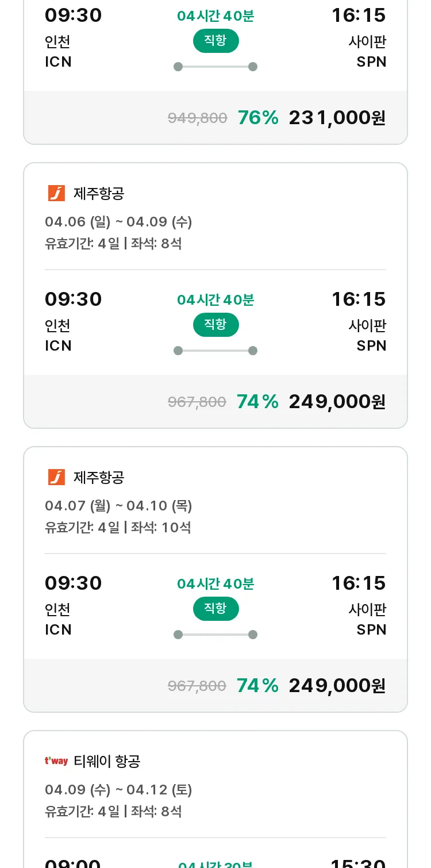Choose the 249,000원 fare for 04.06 departure
The image size is (431, 868).
point(337,402)
